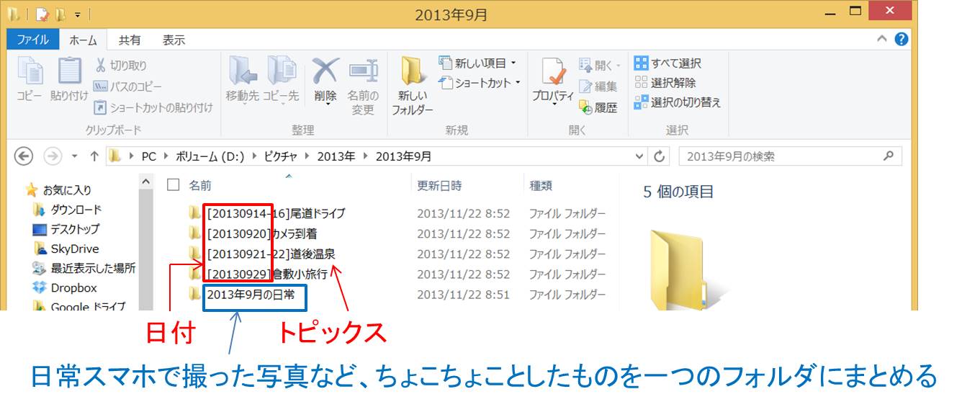Viewport: 980px width, 407px height.
Task: Select the 尾道ドライブ folder
Action: coord(267,213)
